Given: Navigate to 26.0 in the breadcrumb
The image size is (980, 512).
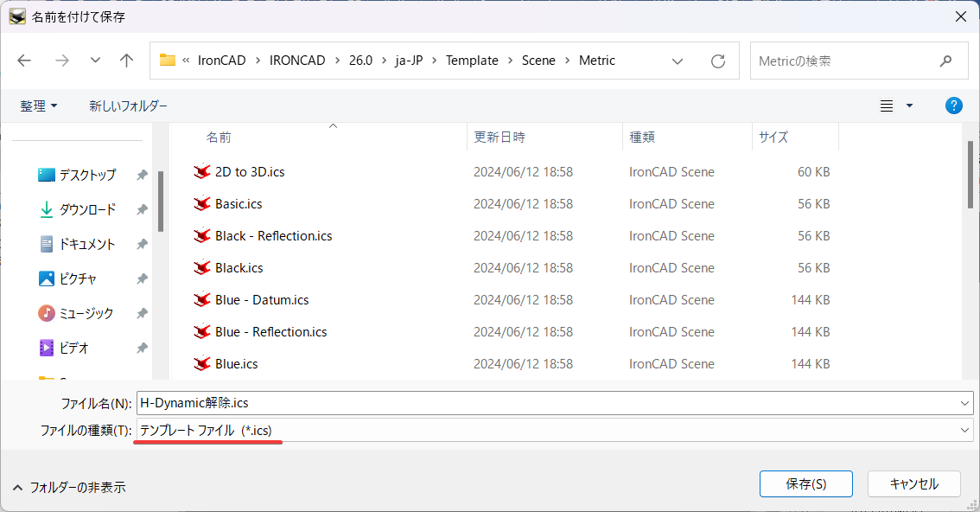Looking at the screenshot, I should [x=360, y=61].
